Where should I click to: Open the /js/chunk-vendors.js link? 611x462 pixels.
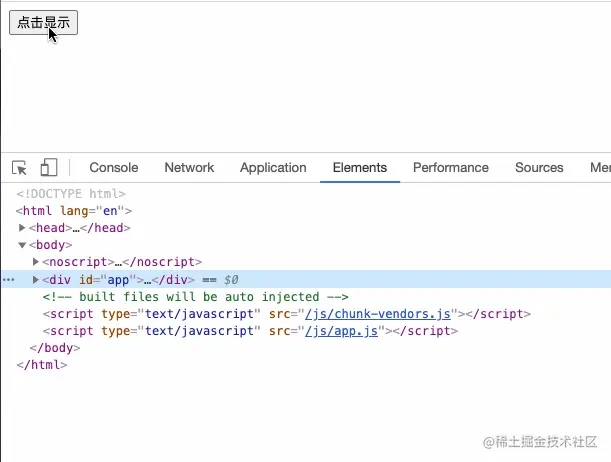tap(378, 314)
